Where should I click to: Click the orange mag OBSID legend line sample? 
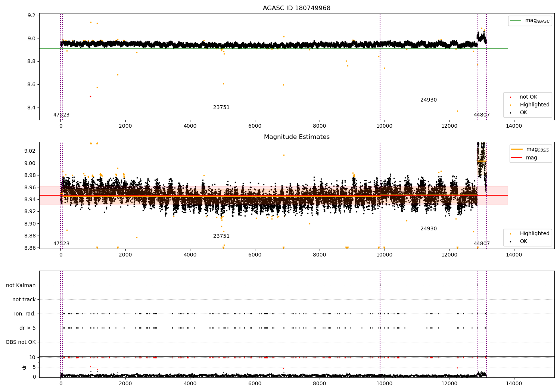[517, 149]
